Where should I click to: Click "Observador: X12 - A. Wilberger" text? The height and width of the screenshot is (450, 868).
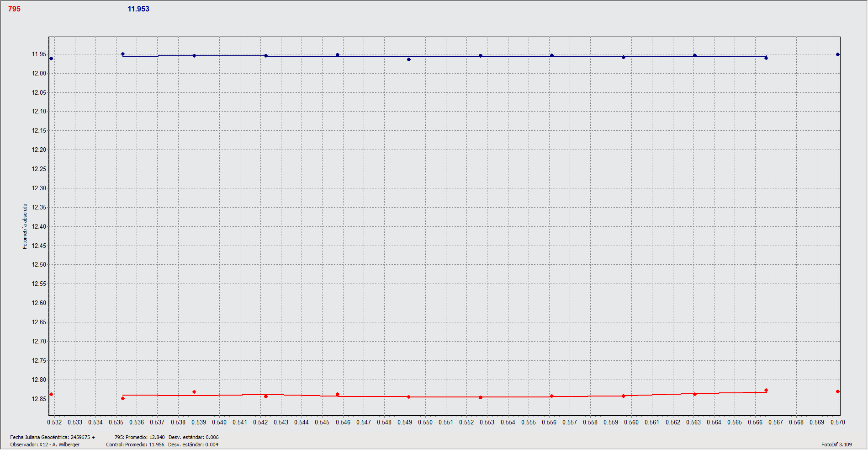click(x=45, y=445)
